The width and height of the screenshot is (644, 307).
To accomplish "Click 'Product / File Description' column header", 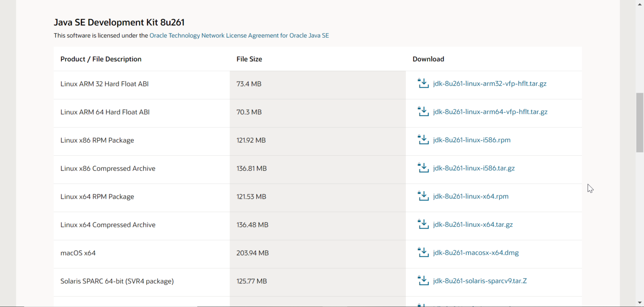I will coord(101,59).
